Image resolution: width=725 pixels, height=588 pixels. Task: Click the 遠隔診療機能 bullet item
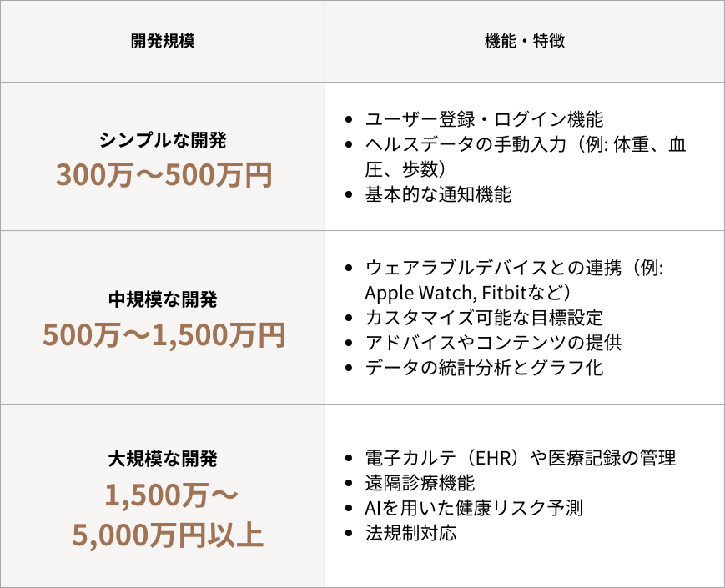[x=420, y=483]
